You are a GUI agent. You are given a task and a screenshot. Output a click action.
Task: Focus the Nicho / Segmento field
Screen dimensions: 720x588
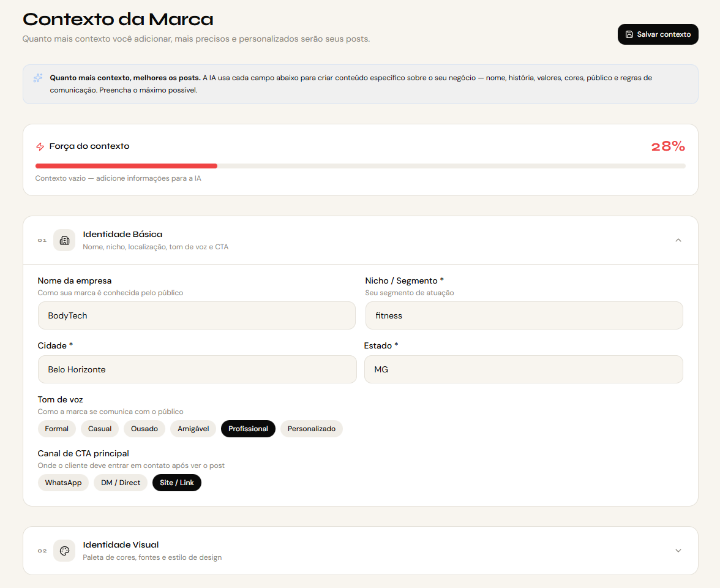(523, 315)
